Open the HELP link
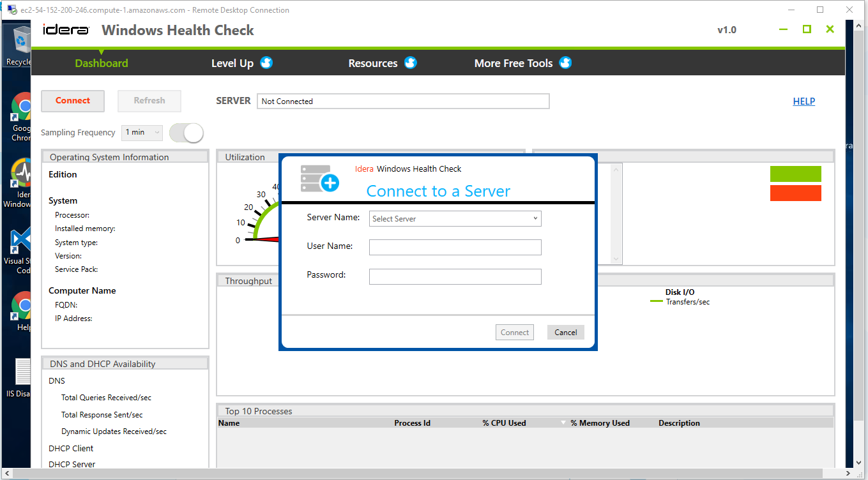 [803, 101]
